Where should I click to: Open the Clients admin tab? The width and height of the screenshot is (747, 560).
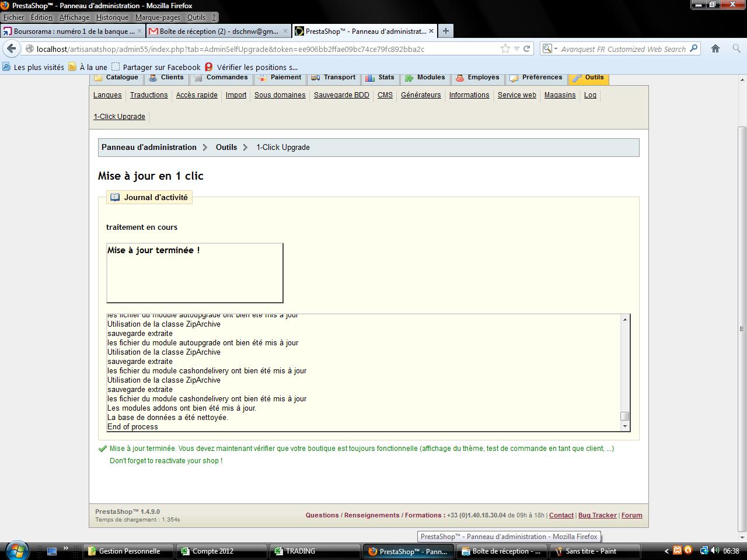pos(166,78)
